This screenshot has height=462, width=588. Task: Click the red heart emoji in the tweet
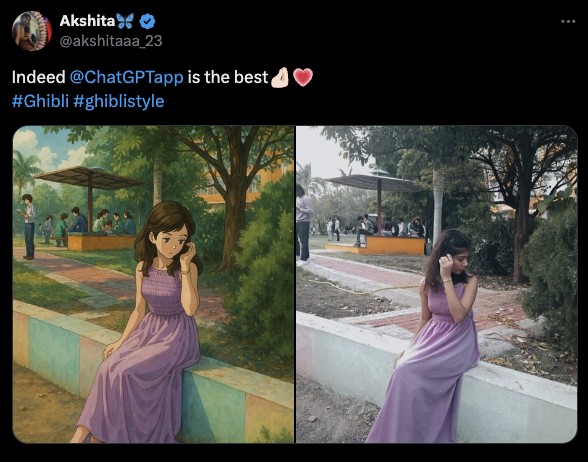tap(303, 77)
